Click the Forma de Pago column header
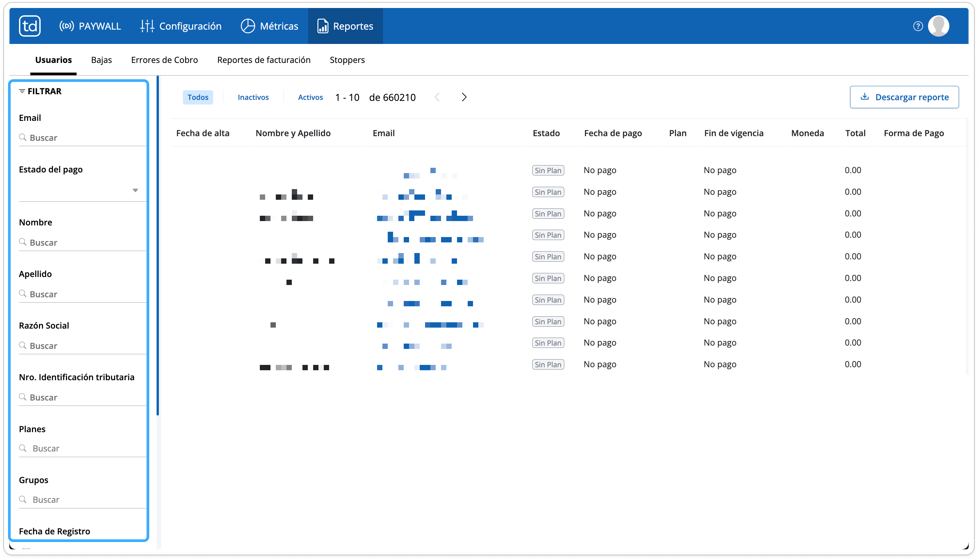 click(914, 133)
